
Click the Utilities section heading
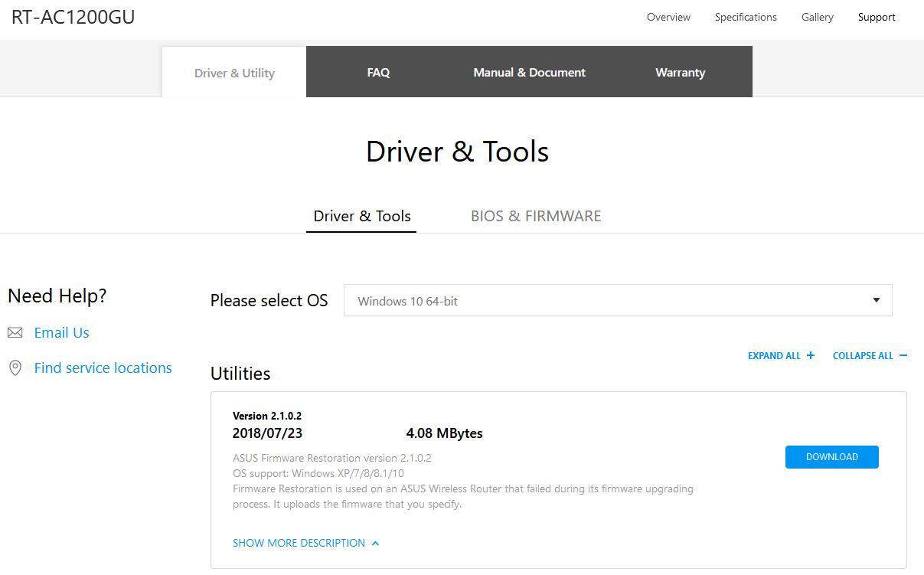pos(240,374)
